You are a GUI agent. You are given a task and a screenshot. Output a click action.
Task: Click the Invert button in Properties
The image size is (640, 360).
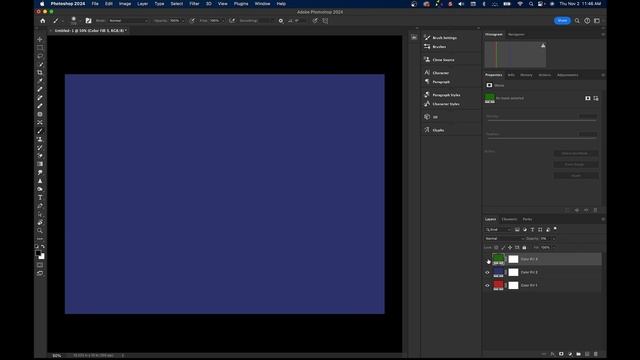point(576,175)
